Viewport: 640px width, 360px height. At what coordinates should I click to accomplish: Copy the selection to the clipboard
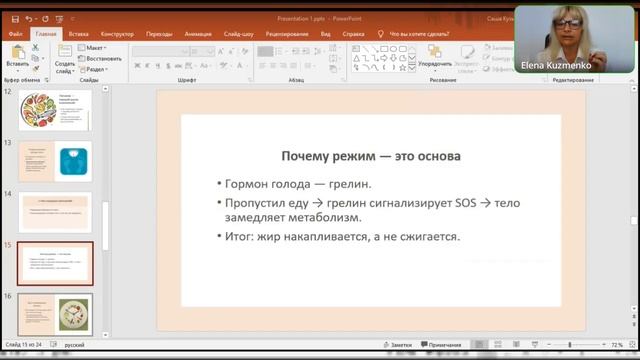[x=36, y=58]
